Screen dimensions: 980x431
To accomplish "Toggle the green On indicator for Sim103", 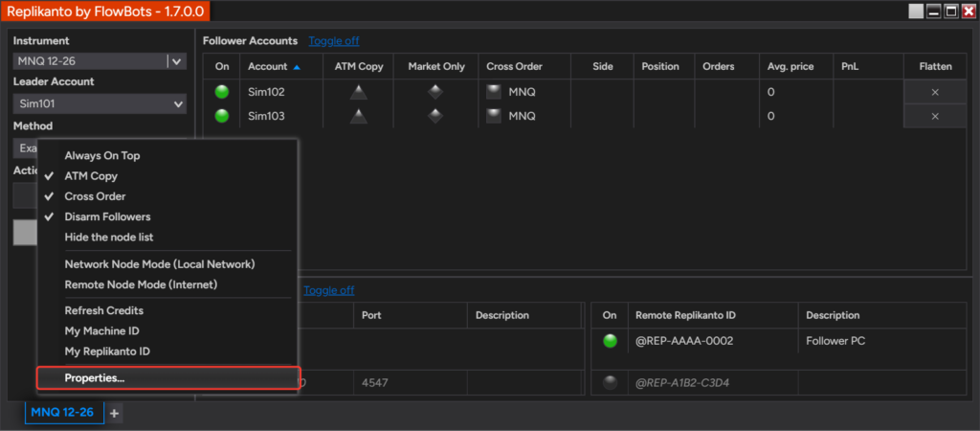I will 222,116.
